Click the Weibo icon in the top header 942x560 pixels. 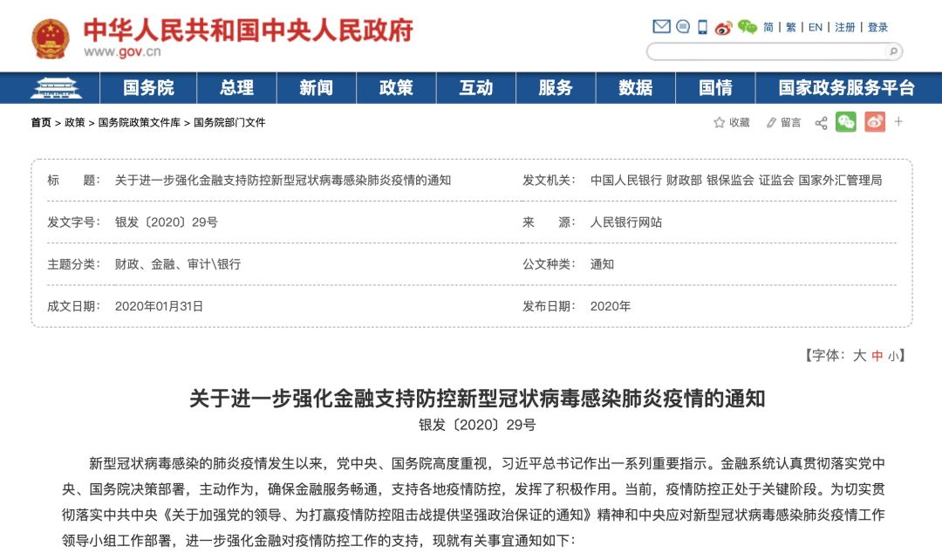[725, 26]
